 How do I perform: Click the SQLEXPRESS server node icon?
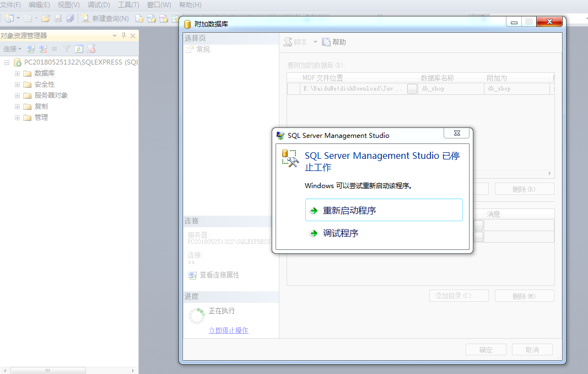click(x=18, y=62)
